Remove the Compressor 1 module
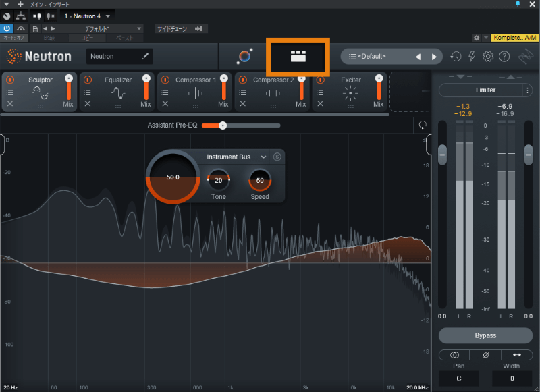 [x=165, y=103]
